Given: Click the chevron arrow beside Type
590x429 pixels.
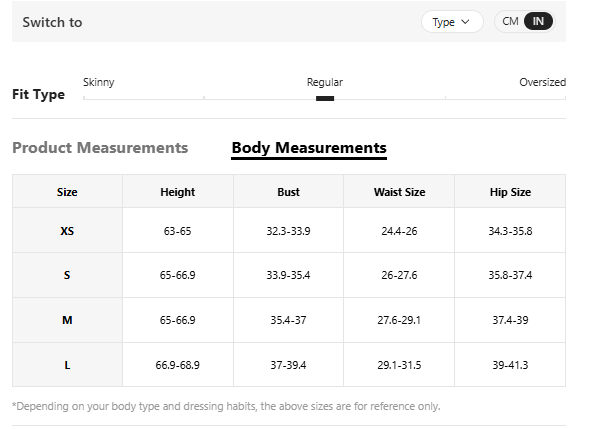Looking at the screenshot, I should [x=465, y=22].
